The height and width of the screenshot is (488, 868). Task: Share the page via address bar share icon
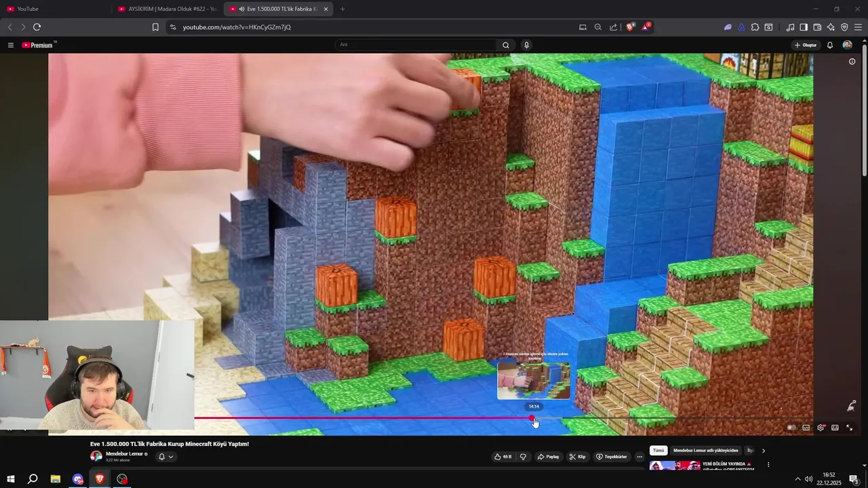coord(613,27)
